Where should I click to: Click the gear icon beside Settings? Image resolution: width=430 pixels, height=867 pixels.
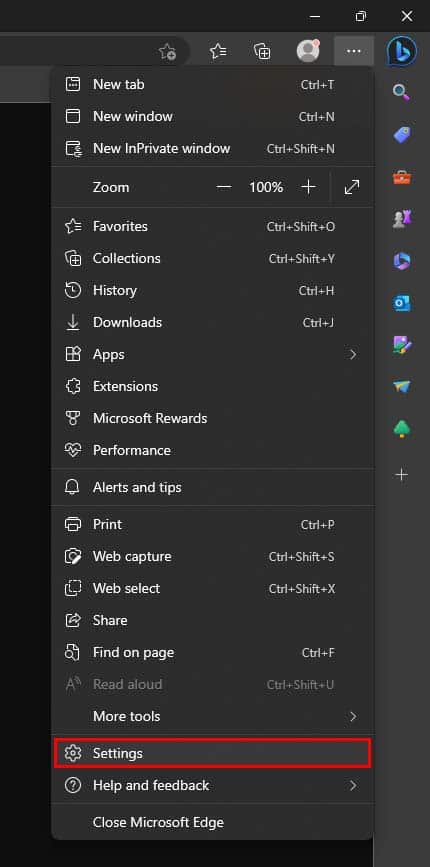pyautogui.click(x=73, y=753)
